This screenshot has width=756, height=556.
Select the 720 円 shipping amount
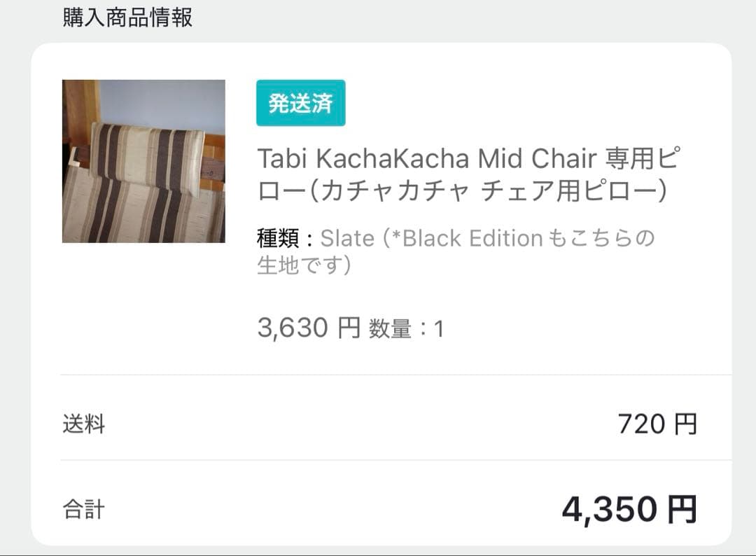[657, 424]
